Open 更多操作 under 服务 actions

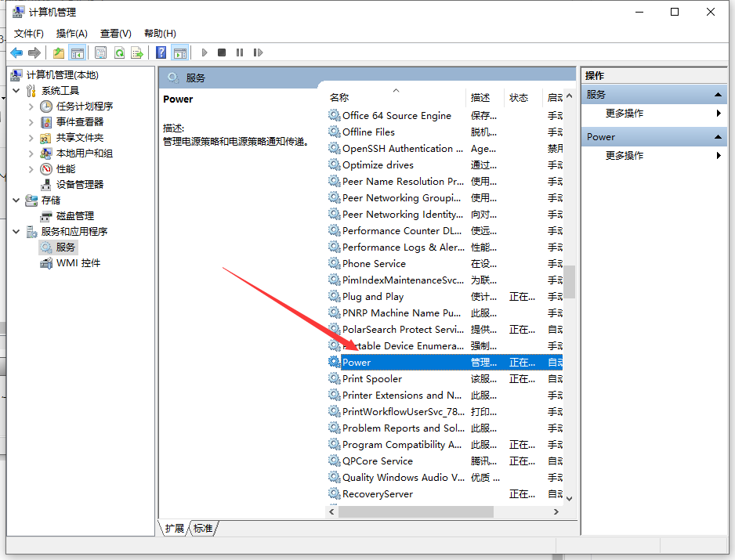coord(625,114)
